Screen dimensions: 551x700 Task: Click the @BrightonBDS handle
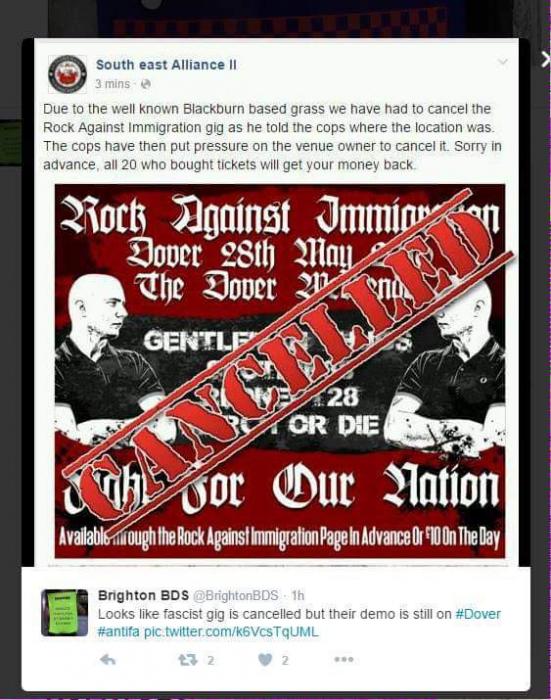(x=236, y=596)
